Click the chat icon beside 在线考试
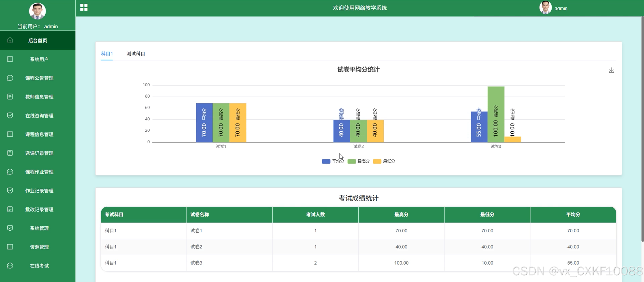This screenshot has width=644, height=282. tap(10, 265)
